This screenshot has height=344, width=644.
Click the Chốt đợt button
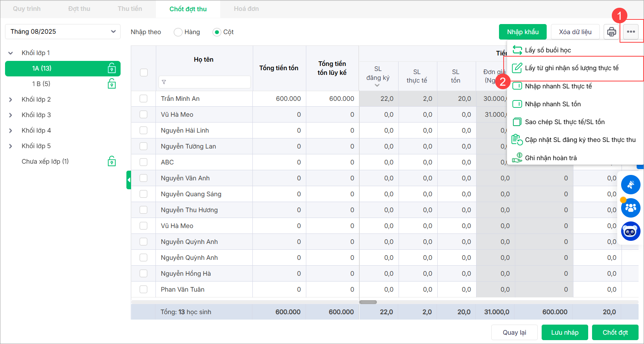[615, 332]
